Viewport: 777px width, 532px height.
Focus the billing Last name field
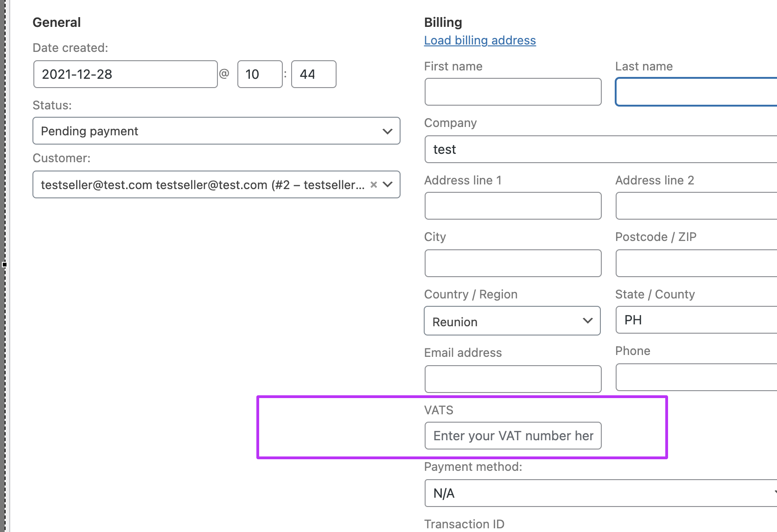[695, 92]
